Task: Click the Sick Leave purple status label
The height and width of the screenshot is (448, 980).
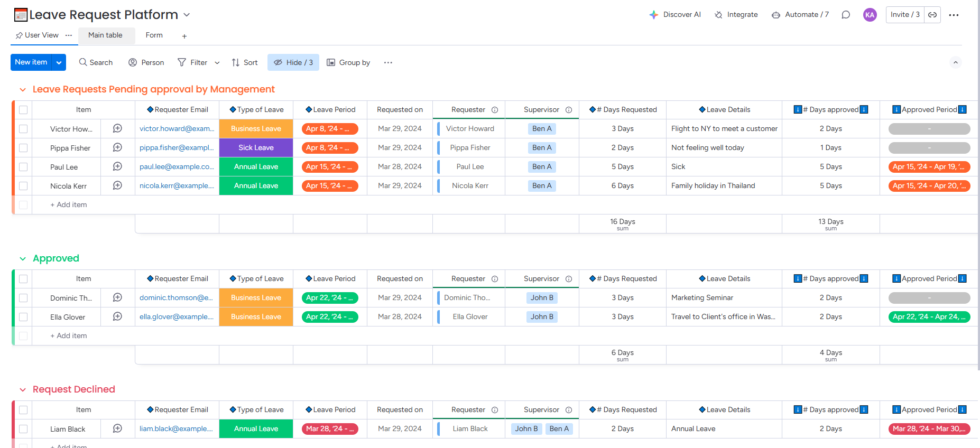Action: point(256,148)
